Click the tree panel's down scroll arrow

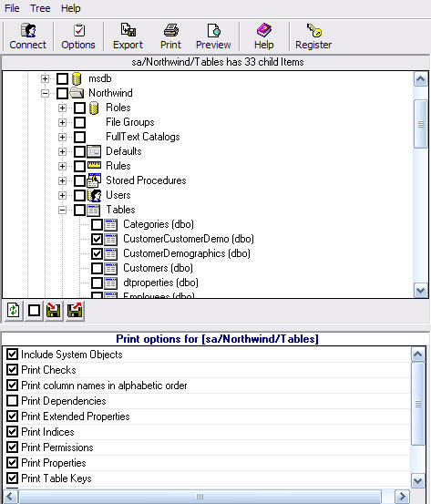pyautogui.click(x=421, y=290)
